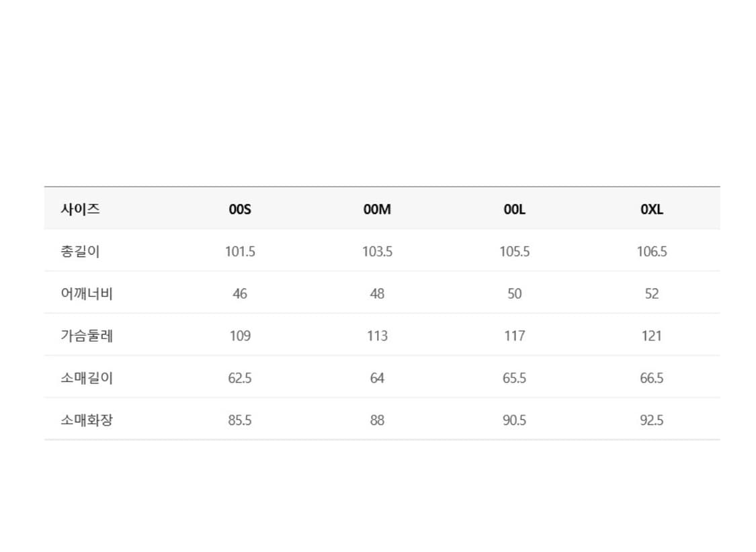Image resolution: width=756 pixels, height=552 pixels.
Task: Click the 가슴둘레 row label
Action: 87,336
